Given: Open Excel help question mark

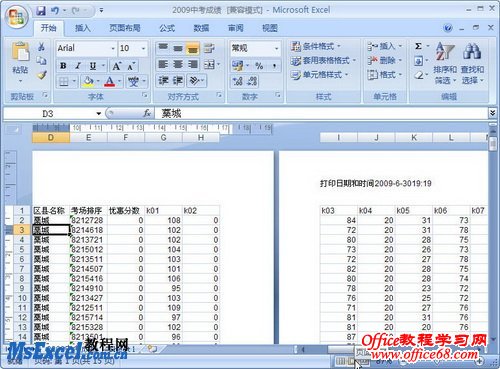Looking at the screenshot, I should pyautogui.click(x=448, y=28).
